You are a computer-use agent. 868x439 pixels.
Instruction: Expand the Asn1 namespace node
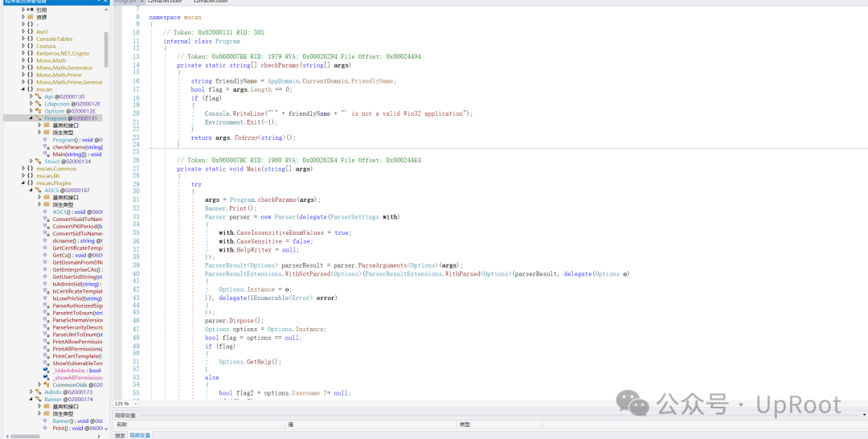click(x=23, y=31)
